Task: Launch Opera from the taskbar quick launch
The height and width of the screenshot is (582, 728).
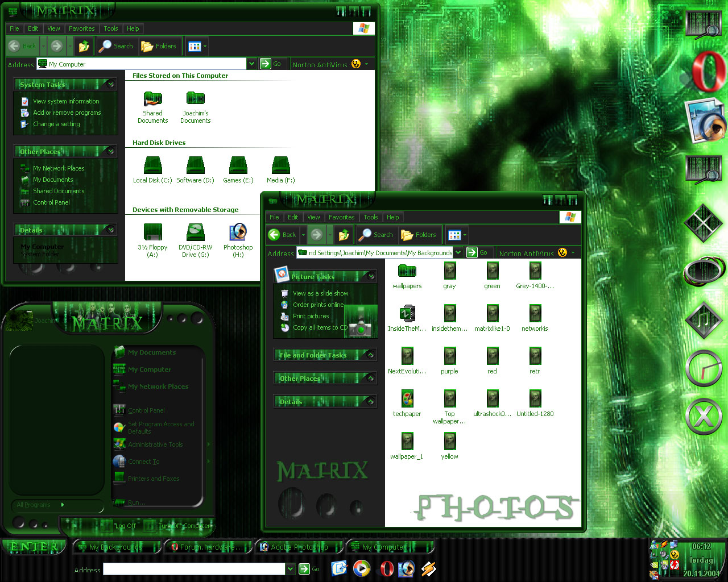Action: click(387, 568)
